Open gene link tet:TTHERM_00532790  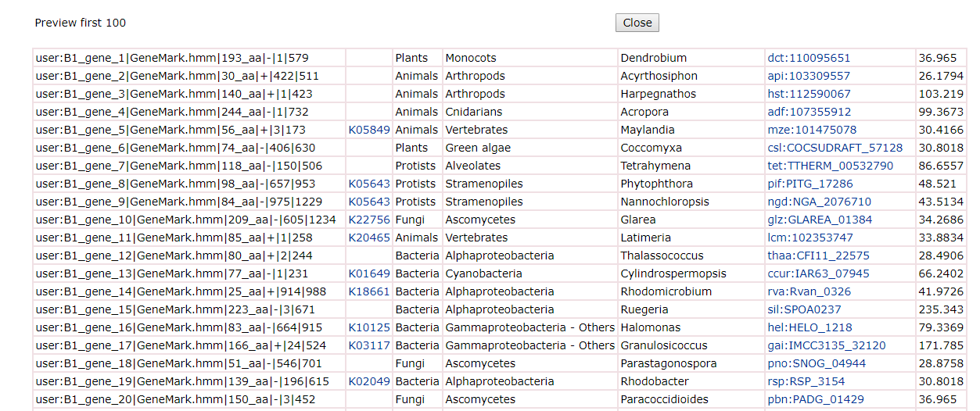coord(831,166)
